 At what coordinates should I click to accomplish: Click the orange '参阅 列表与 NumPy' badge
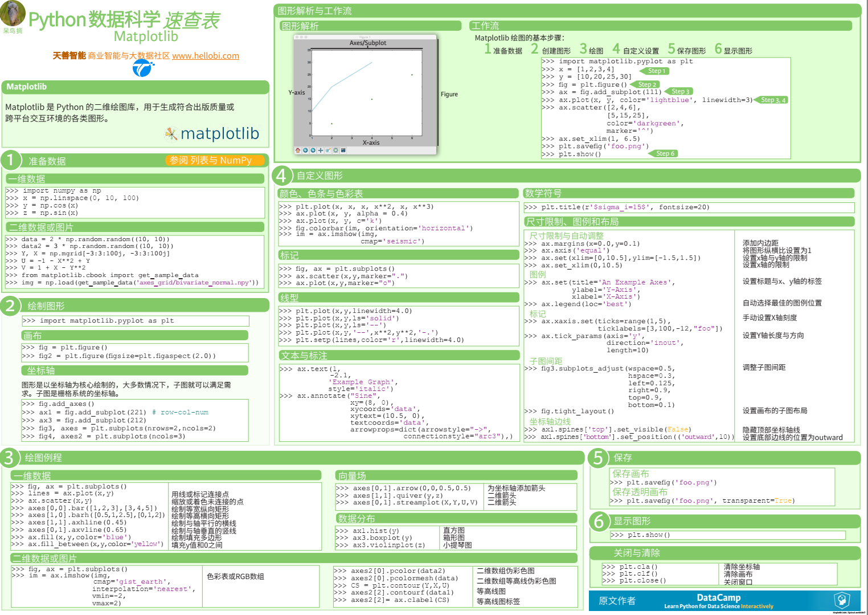215,160
